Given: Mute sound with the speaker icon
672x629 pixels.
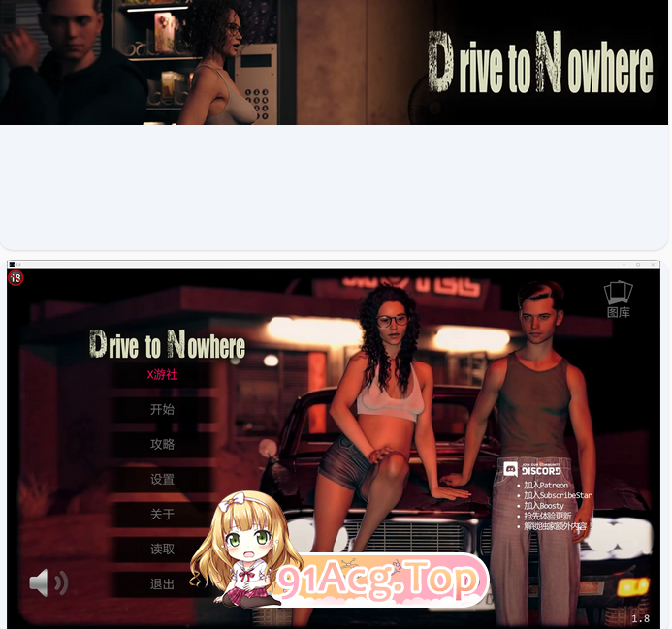Looking at the screenshot, I should [48, 582].
